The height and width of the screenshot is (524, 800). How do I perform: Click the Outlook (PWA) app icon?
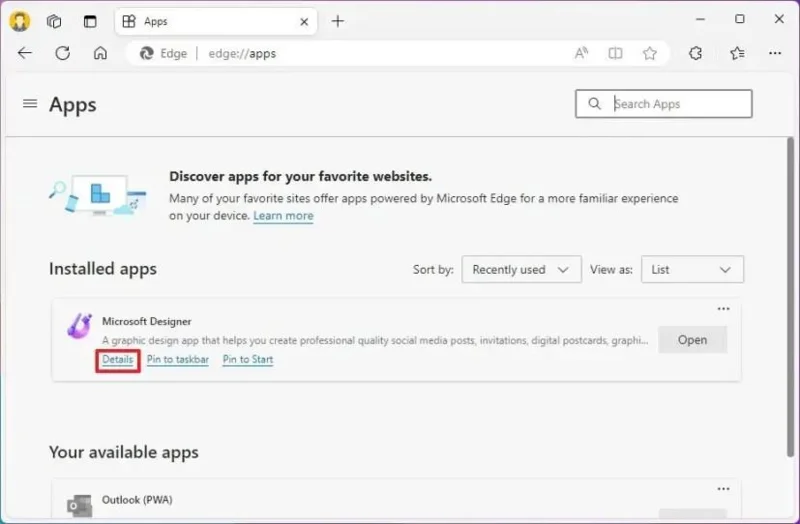tap(80, 505)
